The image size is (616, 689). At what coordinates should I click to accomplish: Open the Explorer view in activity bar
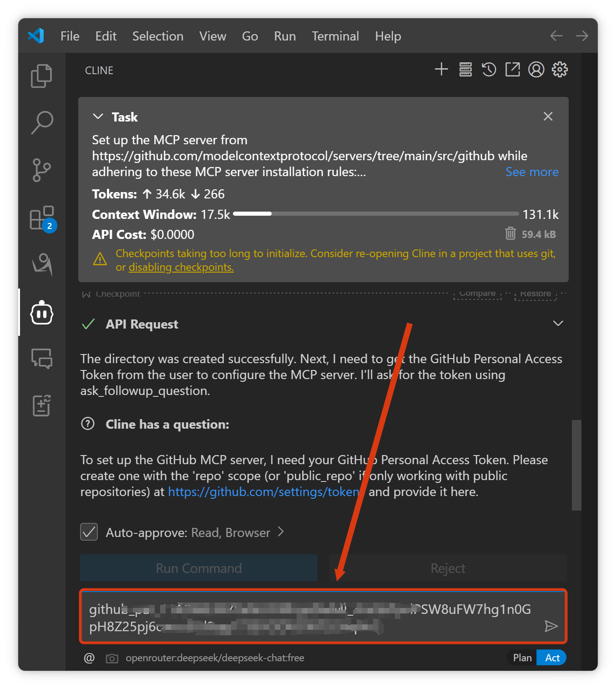(x=41, y=76)
